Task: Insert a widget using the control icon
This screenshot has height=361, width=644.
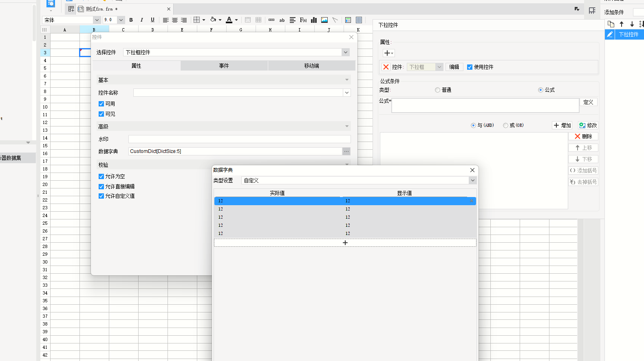Action: tap(271, 20)
